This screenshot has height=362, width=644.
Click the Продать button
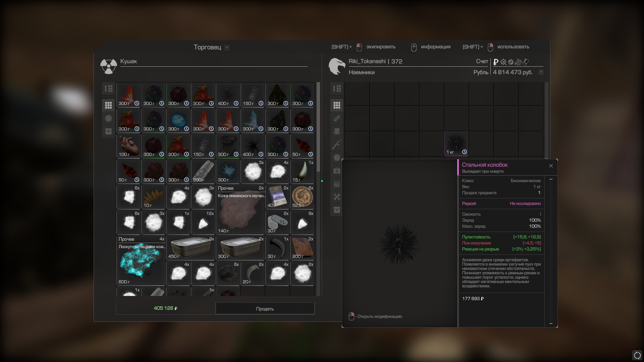coord(265,309)
